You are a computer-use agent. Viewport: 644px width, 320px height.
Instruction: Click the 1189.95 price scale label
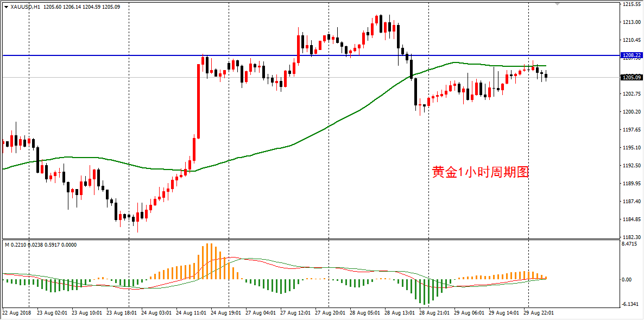click(631, 184)
